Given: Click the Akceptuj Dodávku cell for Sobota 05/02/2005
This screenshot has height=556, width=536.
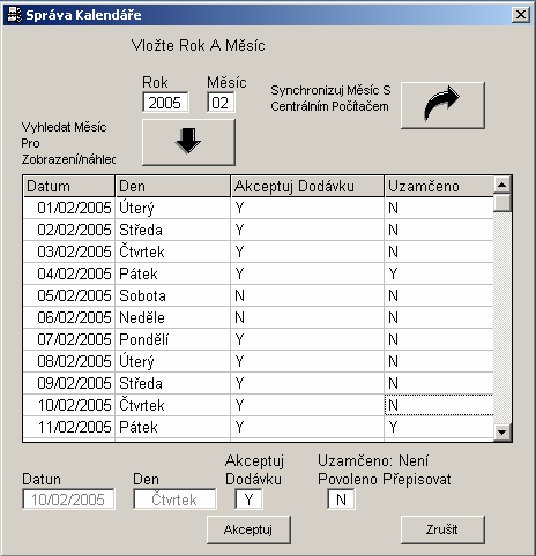Looking at the screenshot, I should 308,296.
